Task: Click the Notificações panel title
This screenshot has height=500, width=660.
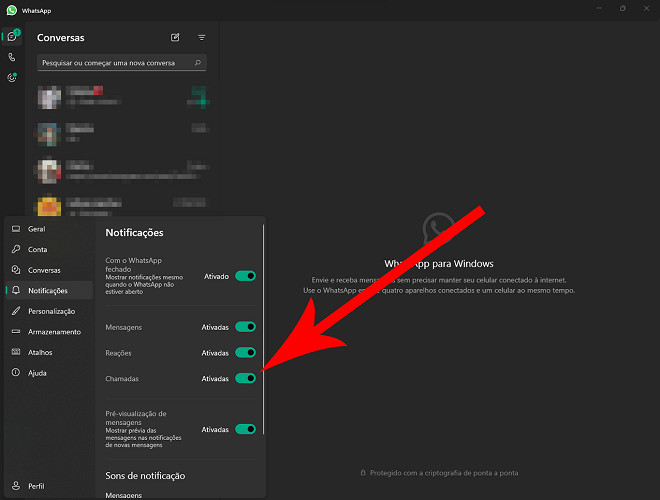Action: (x=134, y=233)
